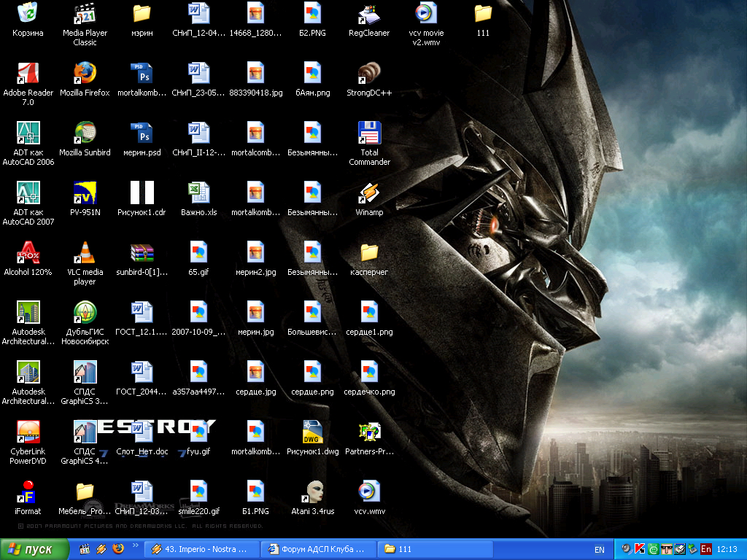Open the Alcohol 120% shortcut
Viewport: 747px width, 560px height.
[x=28, y=253]
